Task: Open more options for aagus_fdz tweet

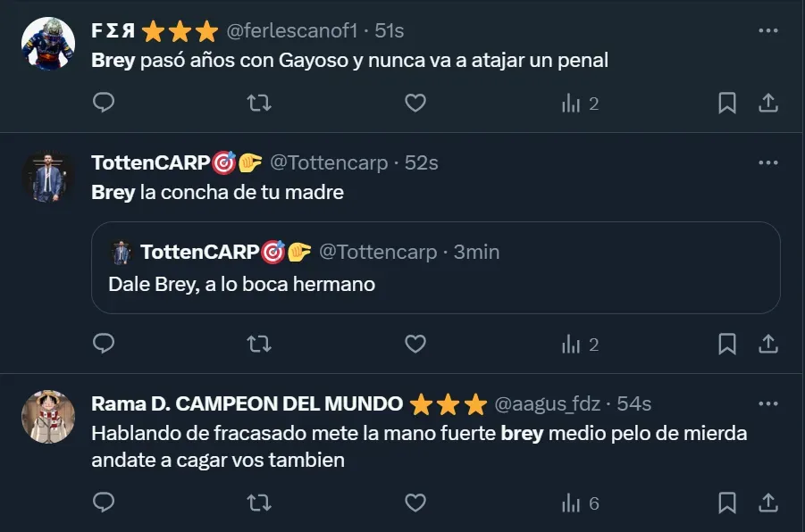Action: click(x=767, y=403)
